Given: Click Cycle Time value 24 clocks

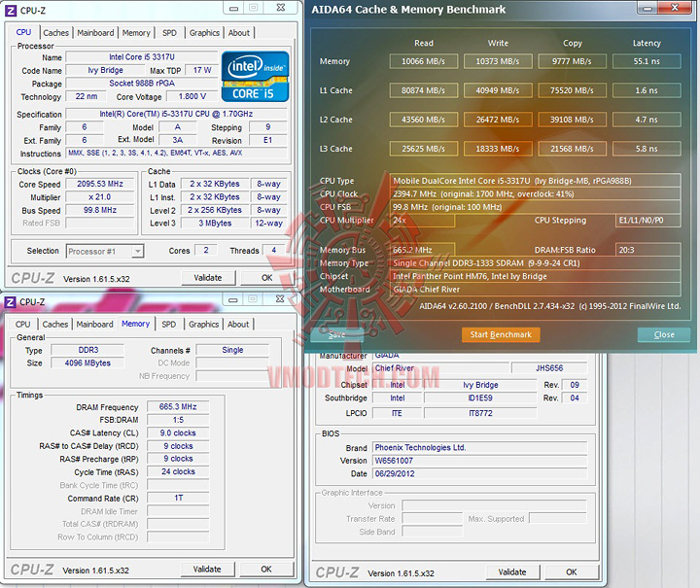Looking at the screenshot, I should point(178,471).
